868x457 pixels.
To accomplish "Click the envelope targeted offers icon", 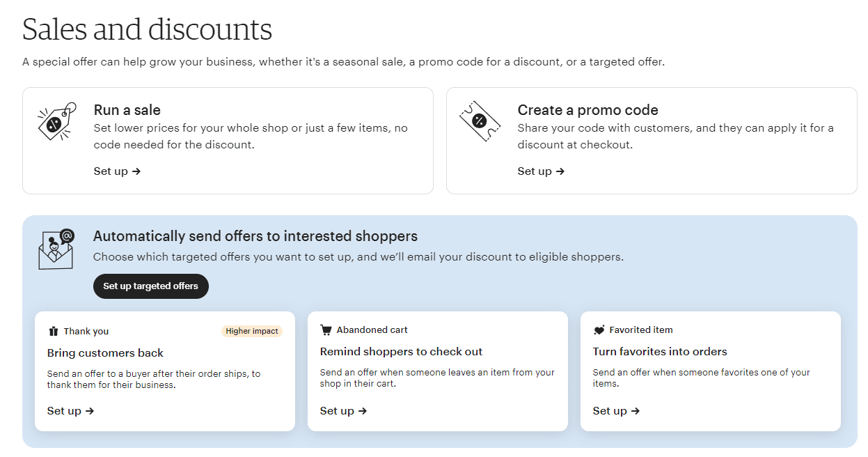I will [56, 249].
